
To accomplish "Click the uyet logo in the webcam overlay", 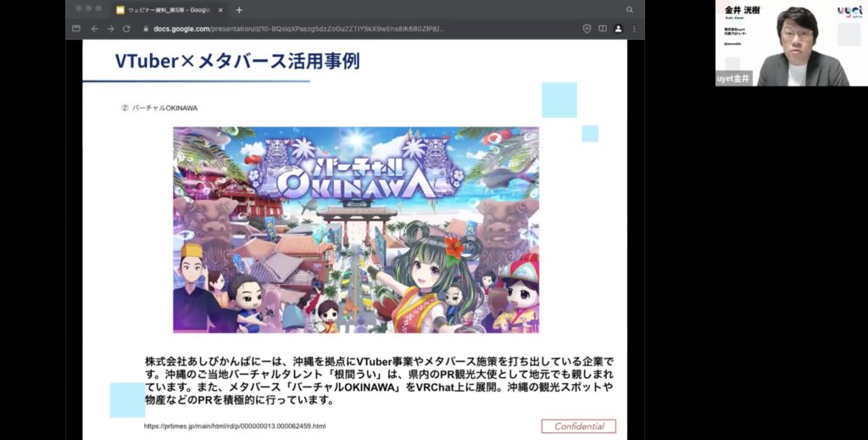I will [851, 12].
